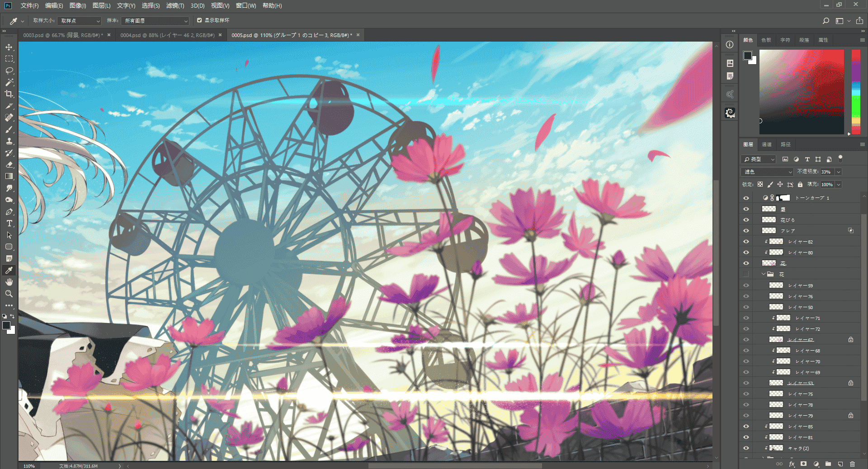Open the 不透明度 opacity slider arrow

(x=839, y=172)
